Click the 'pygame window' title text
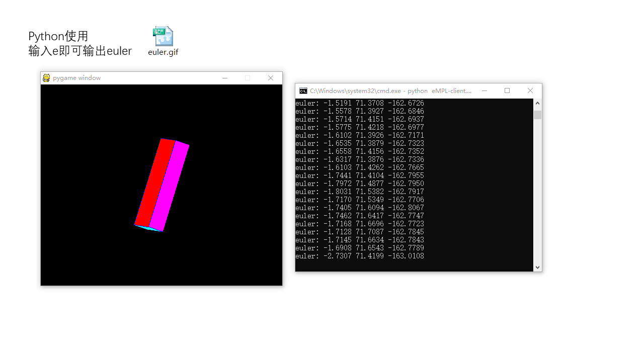This screenshot has height=362, width=644. pos(76,78)
